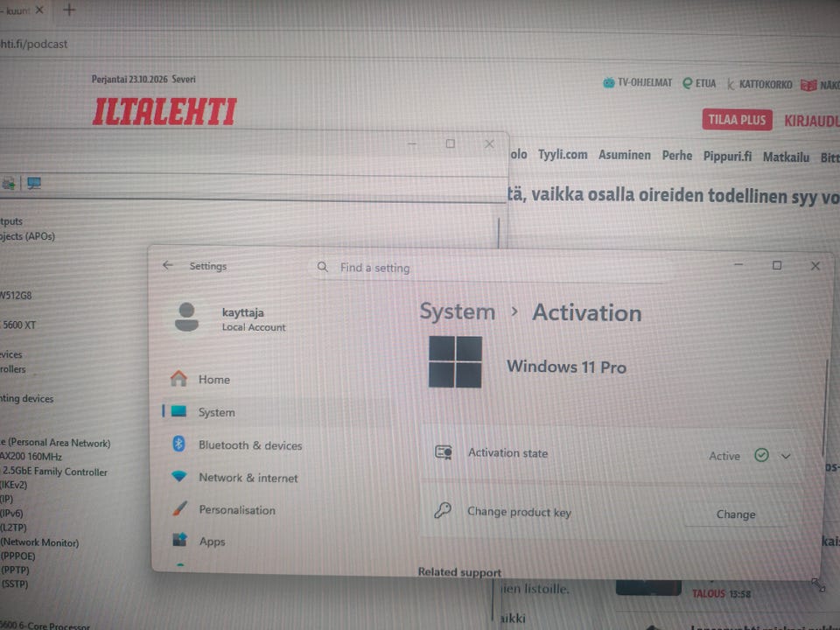Open Bluetooth & devices settings
840x630 pixels.
tap(250, 445)
